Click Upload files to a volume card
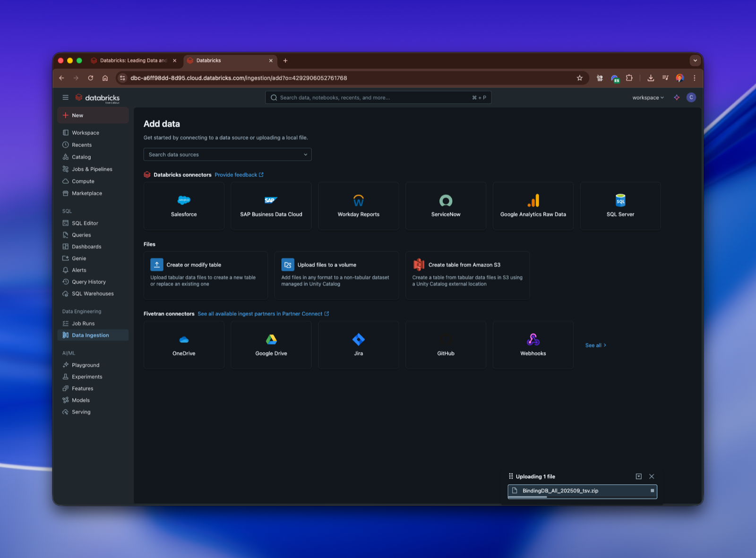The height and width of the screenshot is (558, 756). (x=336, y=275)
